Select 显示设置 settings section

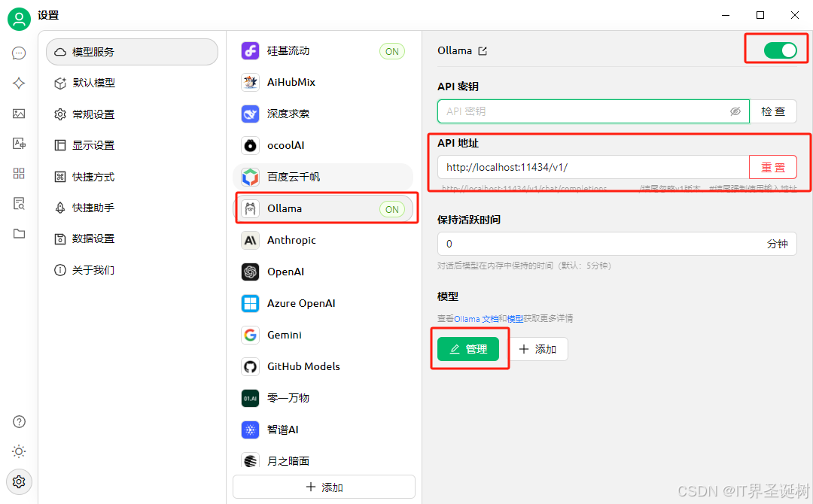[x=132, y=145]
